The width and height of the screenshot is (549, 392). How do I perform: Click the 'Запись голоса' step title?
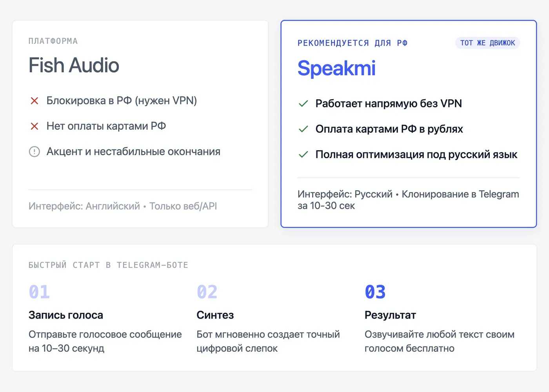coord(66,315)
